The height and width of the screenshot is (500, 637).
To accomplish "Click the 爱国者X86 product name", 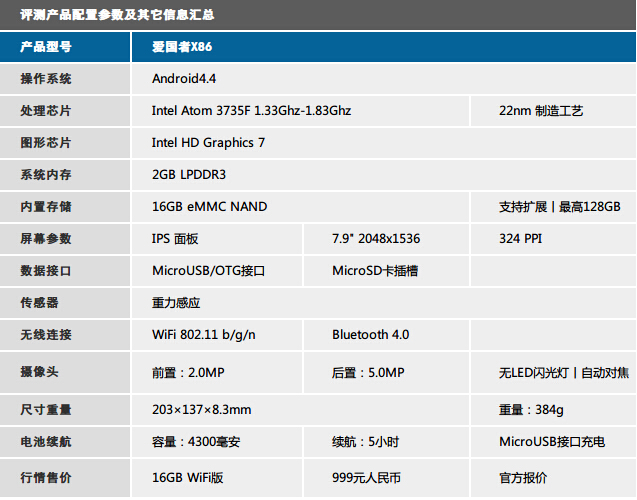I will 182,47.
